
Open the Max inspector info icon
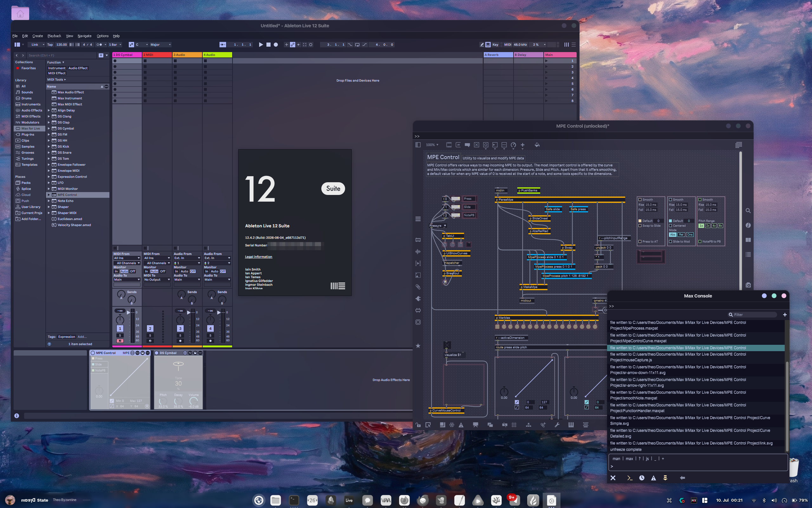pos(748,225)
